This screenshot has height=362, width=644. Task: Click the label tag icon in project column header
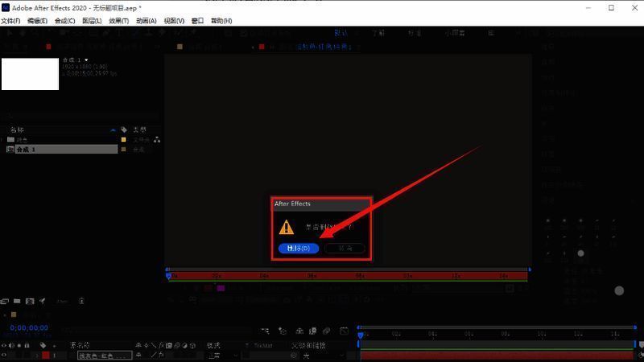(x=123, y=130)
